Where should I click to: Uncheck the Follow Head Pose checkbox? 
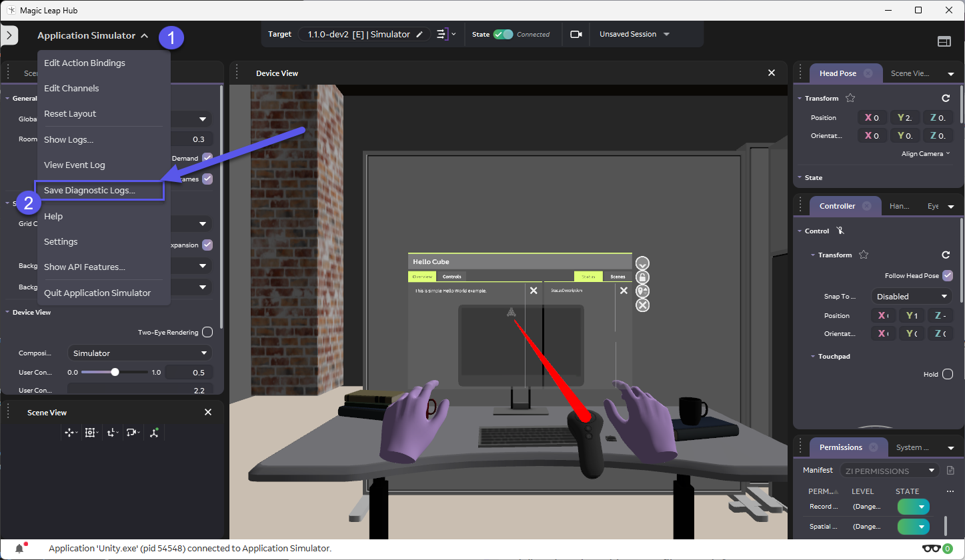click(948, 276)
